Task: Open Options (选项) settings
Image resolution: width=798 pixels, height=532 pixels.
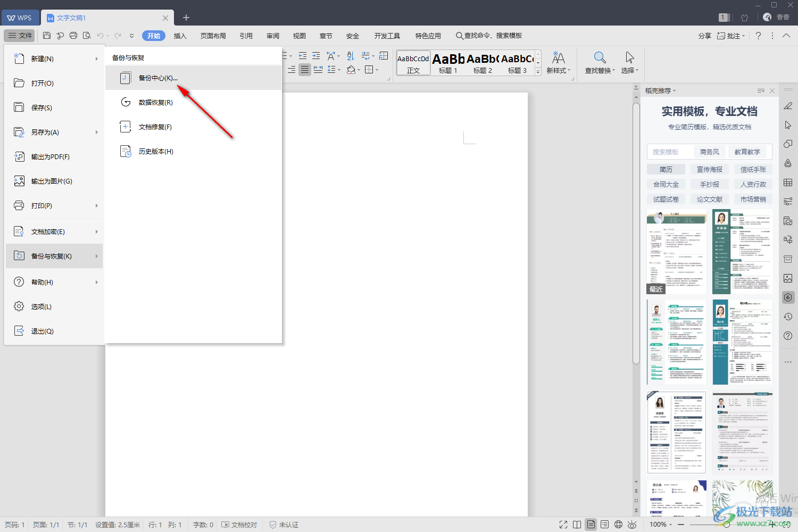Action: (54, 306)
